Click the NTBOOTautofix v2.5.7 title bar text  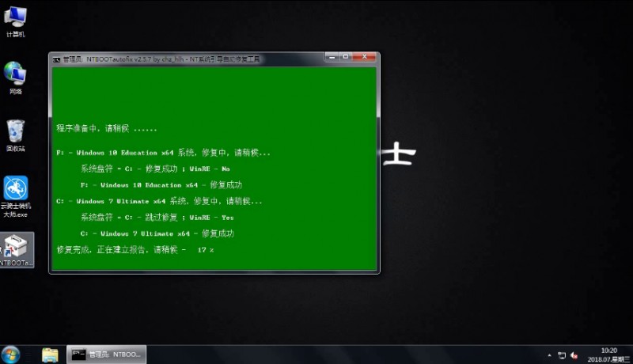click(x=161, y=59)
